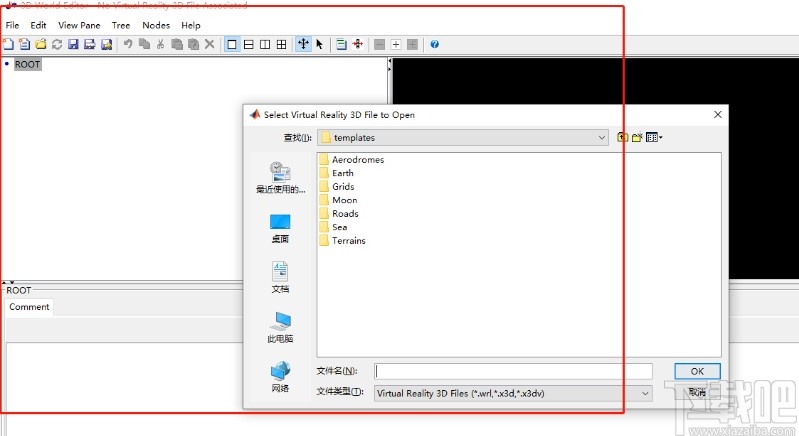799x436 pixels.
Task: Click the up one level folder icon
Action: pyautogui.click(x=622, y=137)
